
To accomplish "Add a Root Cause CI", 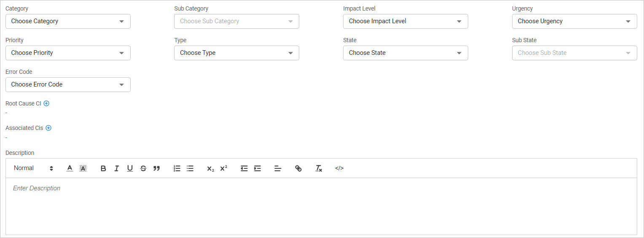I will [46, 103].
